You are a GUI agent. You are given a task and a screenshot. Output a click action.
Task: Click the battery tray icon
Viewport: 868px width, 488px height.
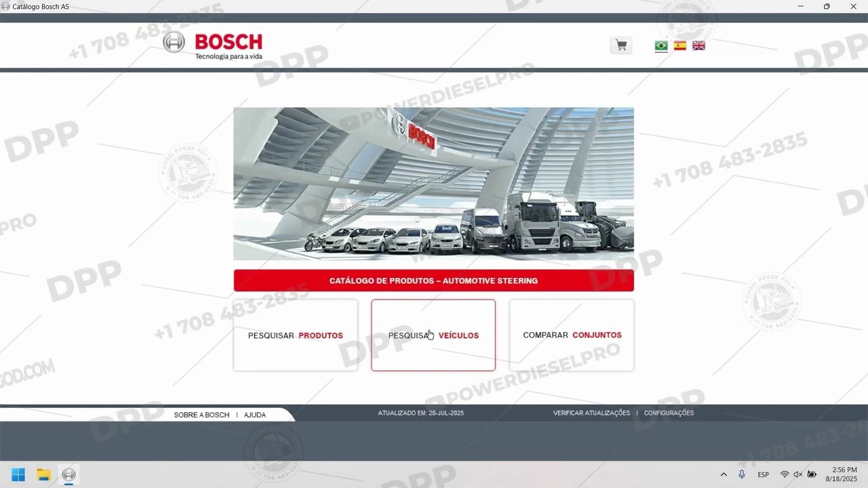(x=812, y=474)
